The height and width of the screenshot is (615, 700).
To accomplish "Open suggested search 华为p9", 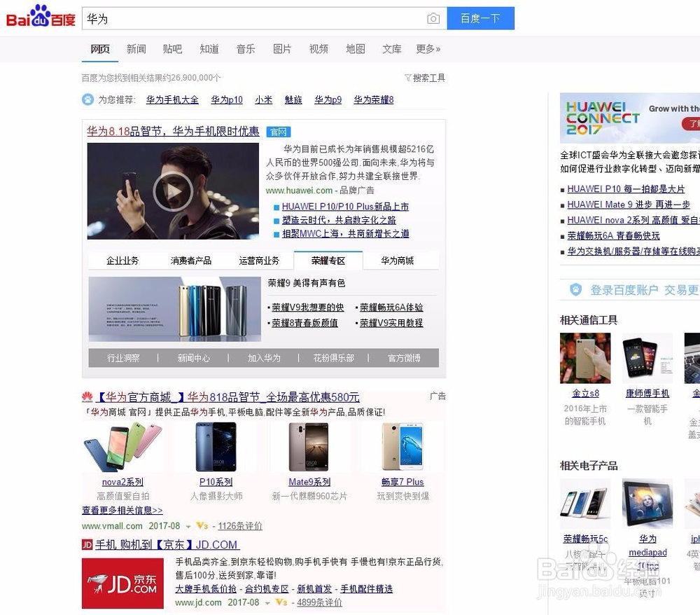I will point(328,99).
